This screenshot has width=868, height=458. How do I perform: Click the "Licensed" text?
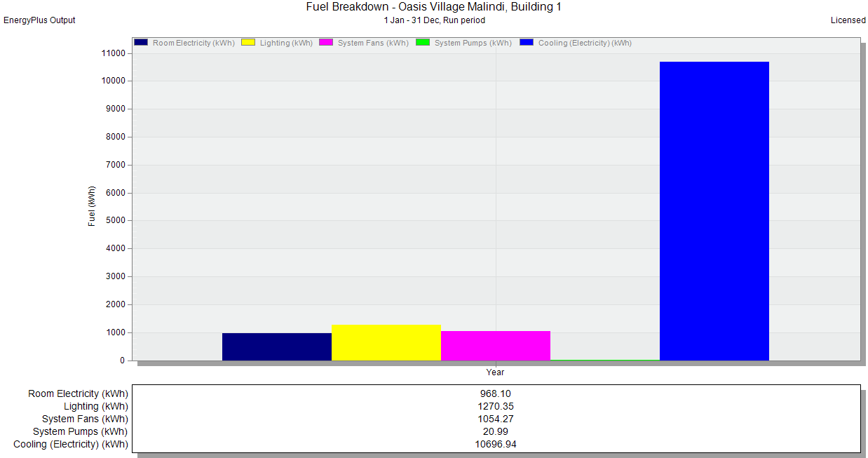pos(848,20)
